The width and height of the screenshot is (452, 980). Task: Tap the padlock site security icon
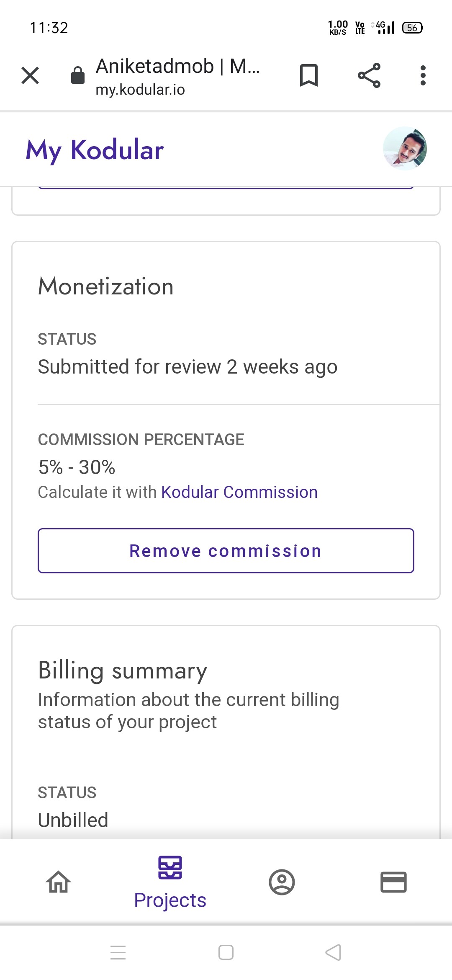[x=78, y=75]
